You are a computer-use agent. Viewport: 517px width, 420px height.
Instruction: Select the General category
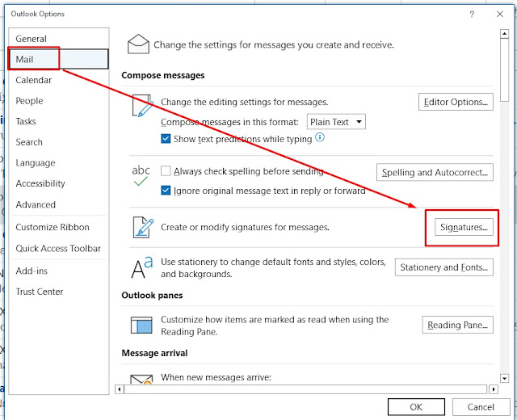coord(59,39)
